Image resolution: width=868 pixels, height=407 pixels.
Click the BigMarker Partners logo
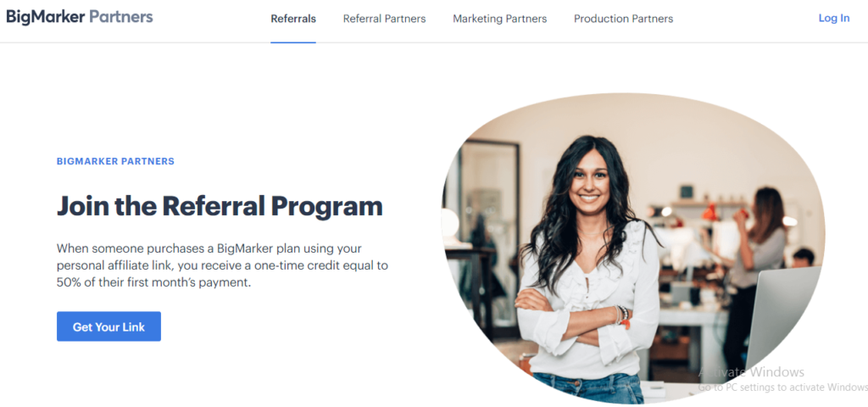click(x=80, y=17)
